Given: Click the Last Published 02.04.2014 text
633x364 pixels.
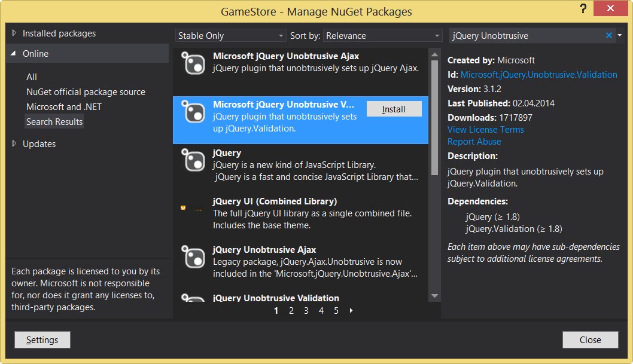Looking at the screenshot, I should tap(501, 103).
